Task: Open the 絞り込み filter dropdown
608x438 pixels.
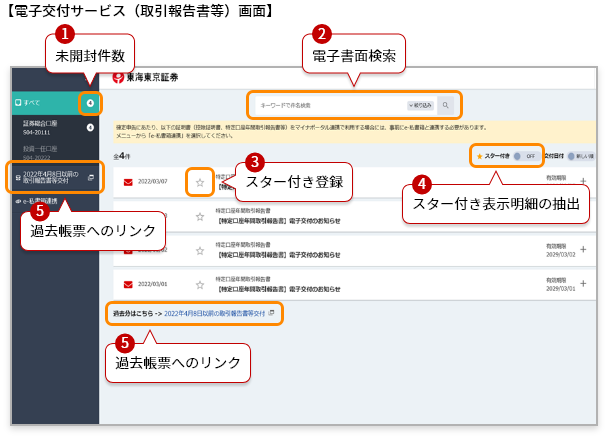Action: point(420,105)
